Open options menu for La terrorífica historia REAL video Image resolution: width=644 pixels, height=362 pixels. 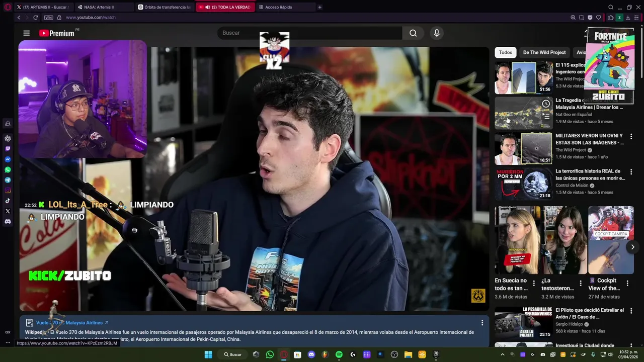point(631,172)
